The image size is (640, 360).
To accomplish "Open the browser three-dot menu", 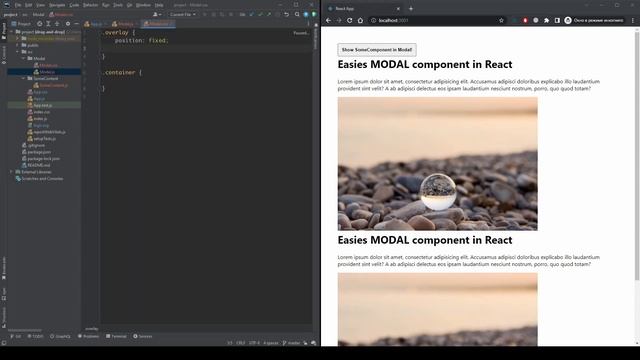I will (633, 20).
